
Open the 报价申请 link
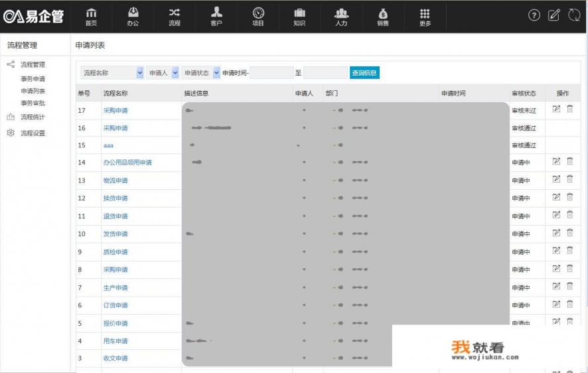coord(115,323)
